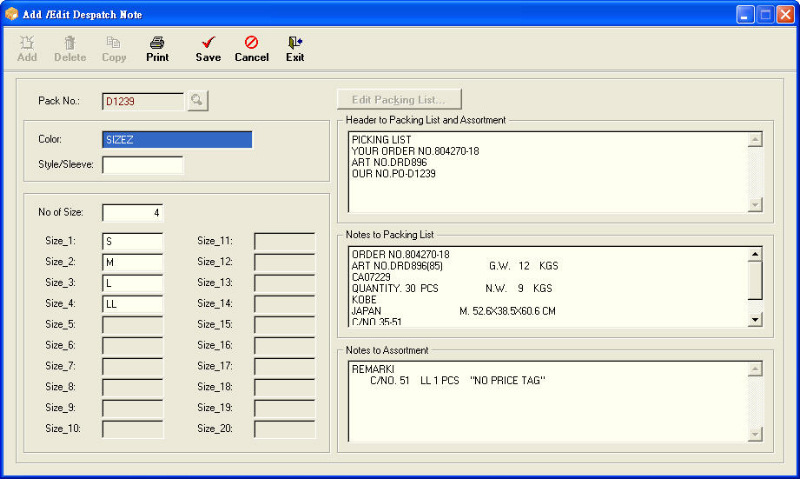
Task: Click the Size_4 field containing LL
Action: click(x=133, y=304)
